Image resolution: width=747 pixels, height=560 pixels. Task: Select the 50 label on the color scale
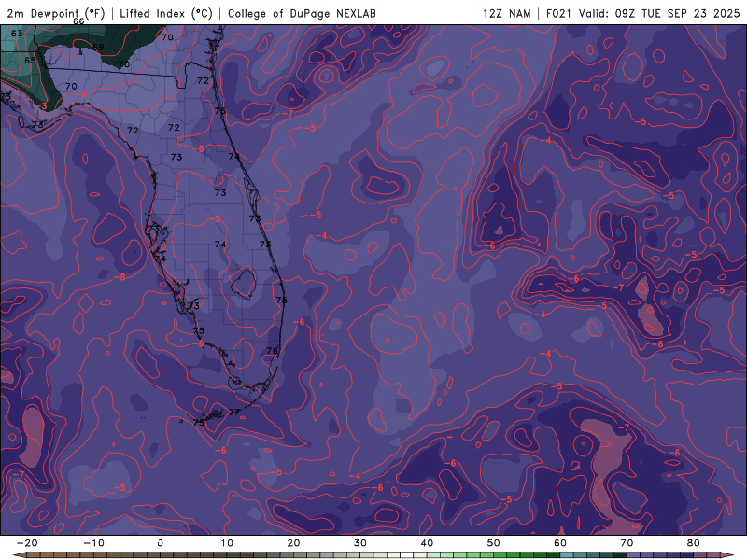click(494, 543)
